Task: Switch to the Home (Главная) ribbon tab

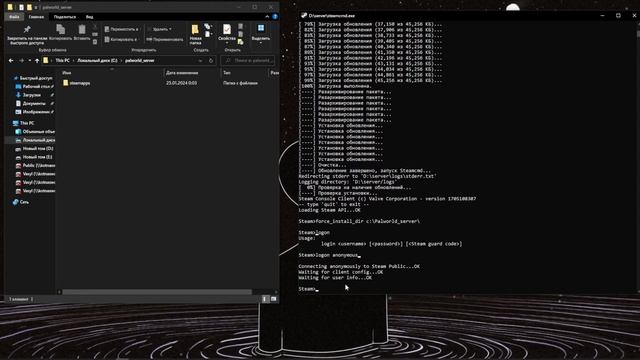Action: point(36,17)
